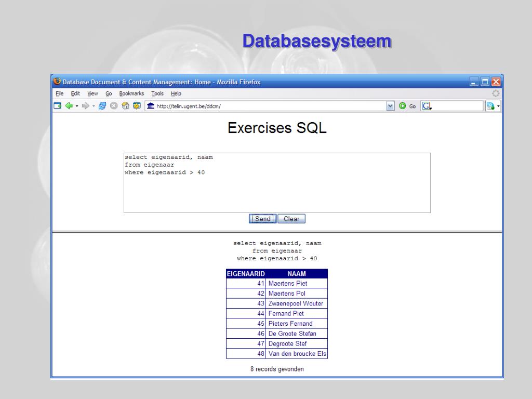The image size is (532, 399).
Task: Open the Forward button history dropdown arrow
Action: click(x=94, y=106)
